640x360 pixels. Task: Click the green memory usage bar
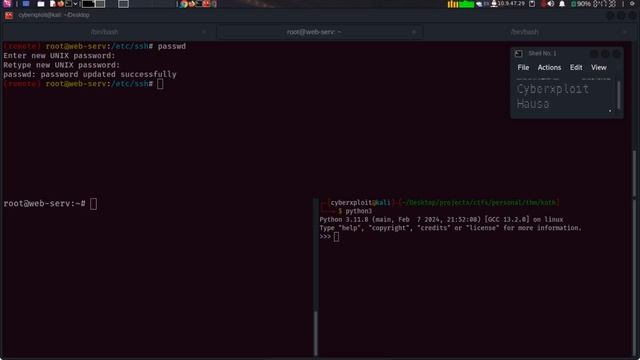coord(467,4)
